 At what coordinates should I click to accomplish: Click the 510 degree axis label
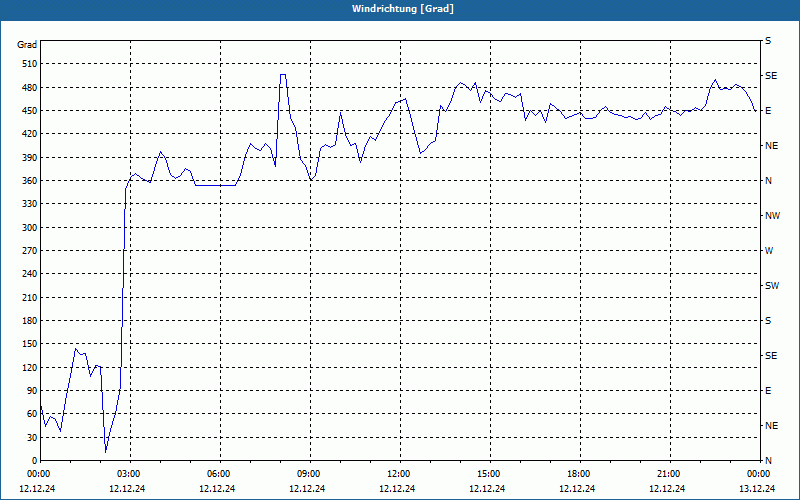[x=30, y=64]
